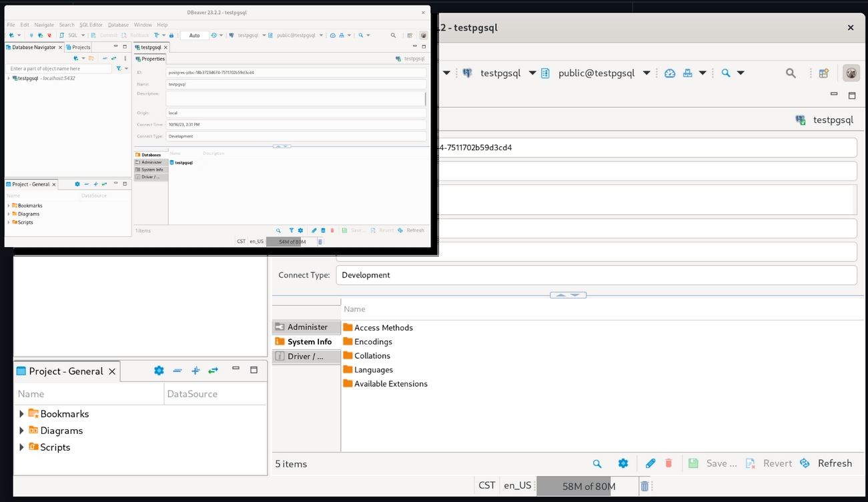Open Navigate menu in front window

tap(44, 25)
